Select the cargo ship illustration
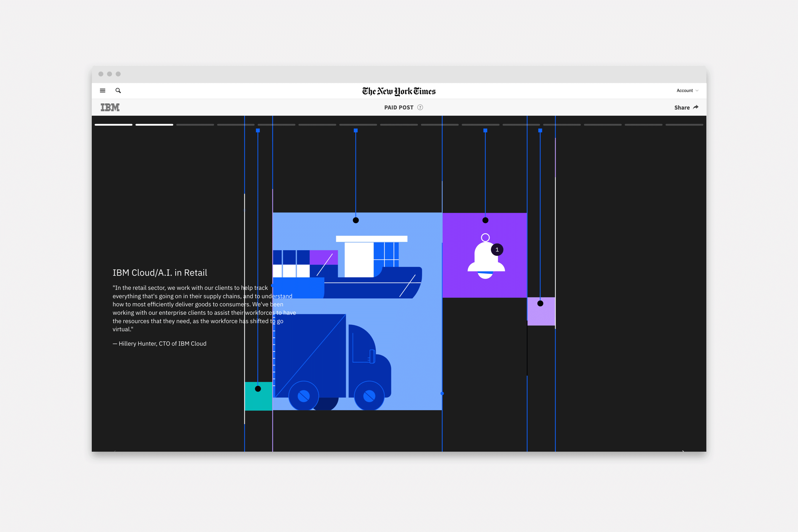This screenshot has height=532, width=798. 347,267
